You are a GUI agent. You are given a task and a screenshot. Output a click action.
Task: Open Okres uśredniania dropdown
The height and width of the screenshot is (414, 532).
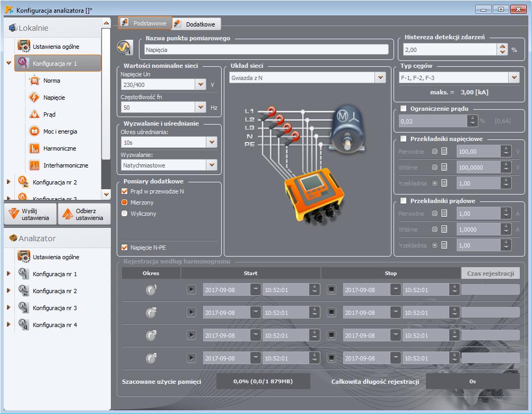coord(212,143)
